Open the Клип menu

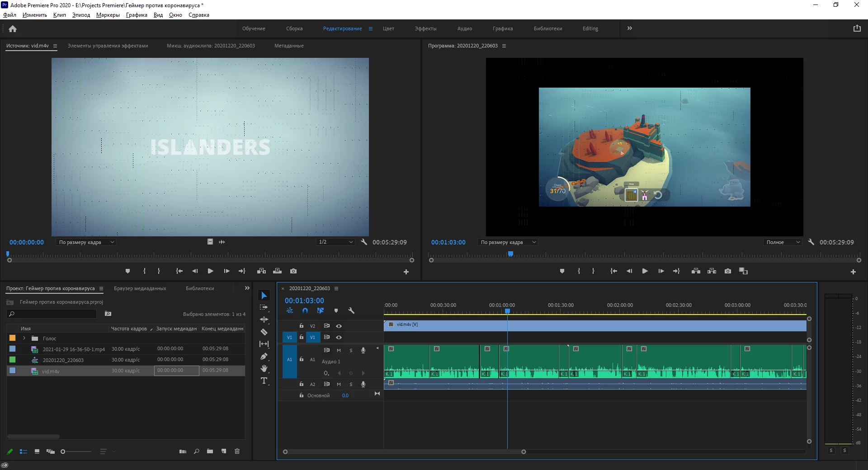[x=60, y=15]
